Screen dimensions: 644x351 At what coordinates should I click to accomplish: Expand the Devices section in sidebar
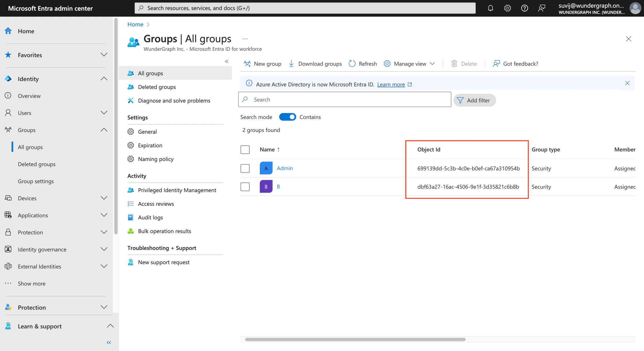(104, 198)
